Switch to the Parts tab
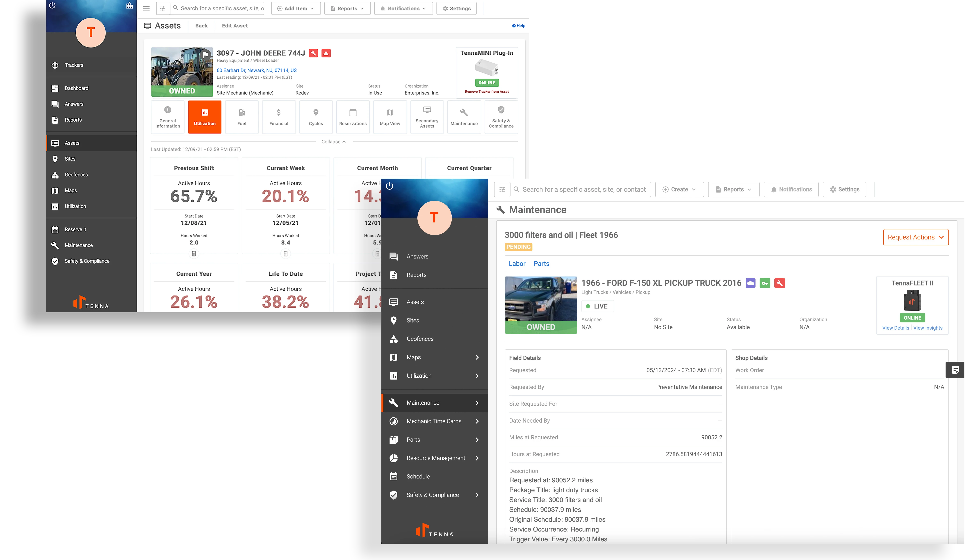980x560 pixels. (541, 263)
